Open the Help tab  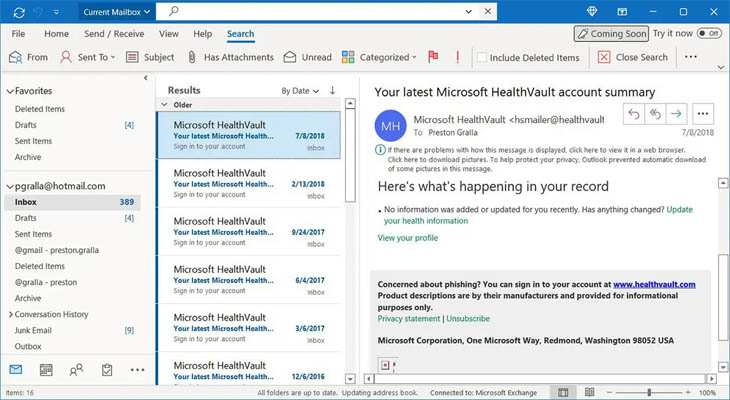[203, 34]
